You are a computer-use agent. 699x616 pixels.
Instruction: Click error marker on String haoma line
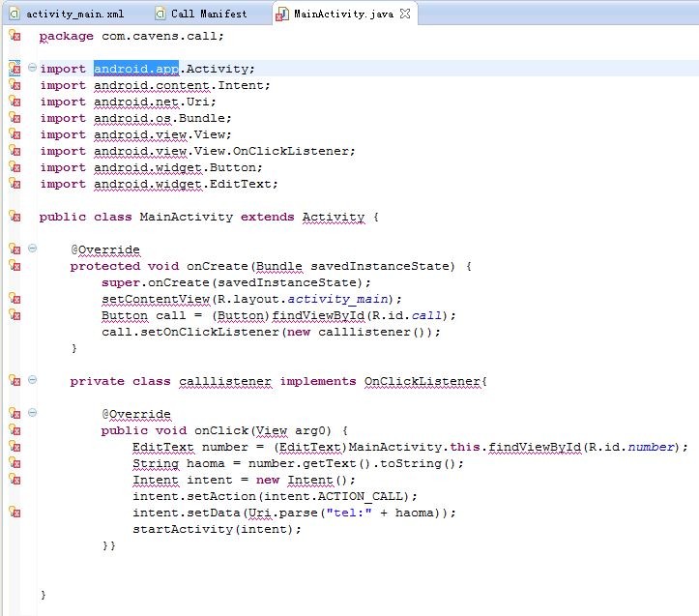[15, 463]
